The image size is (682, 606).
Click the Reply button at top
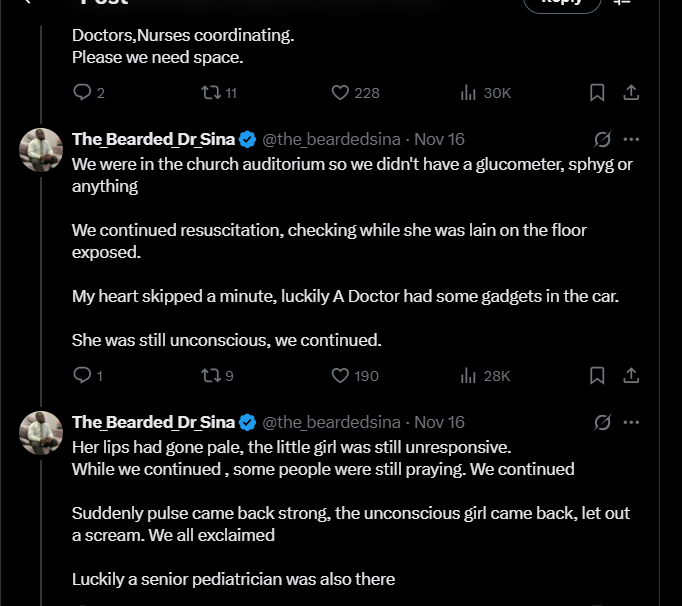(561, 3)
